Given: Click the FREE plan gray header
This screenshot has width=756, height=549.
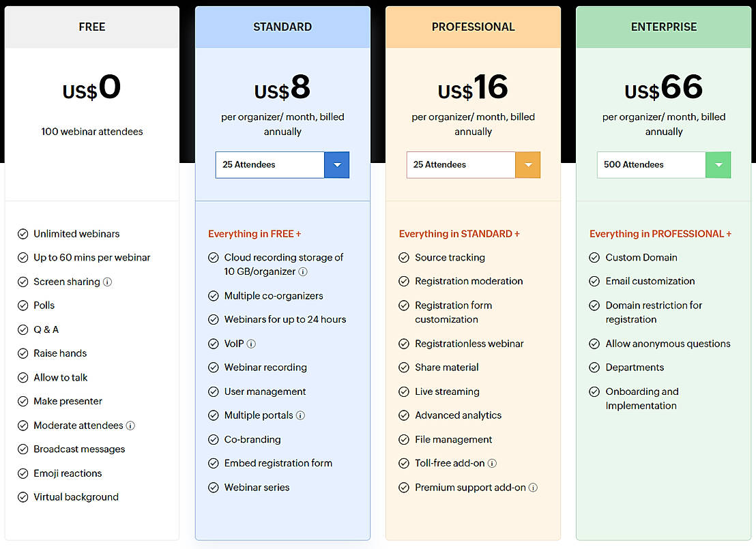Looking at the screenshot, I should click(92, 27).
